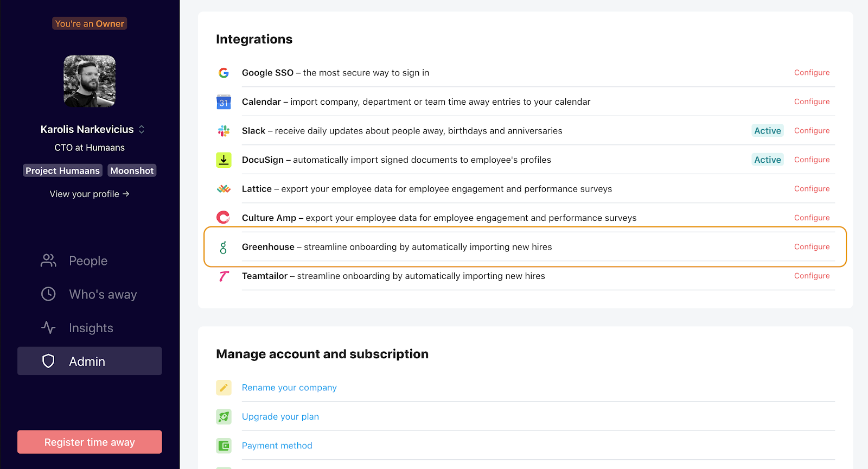Configure the Calendar integration
Viewport: 868px width, 469px height.
[812, 102]
